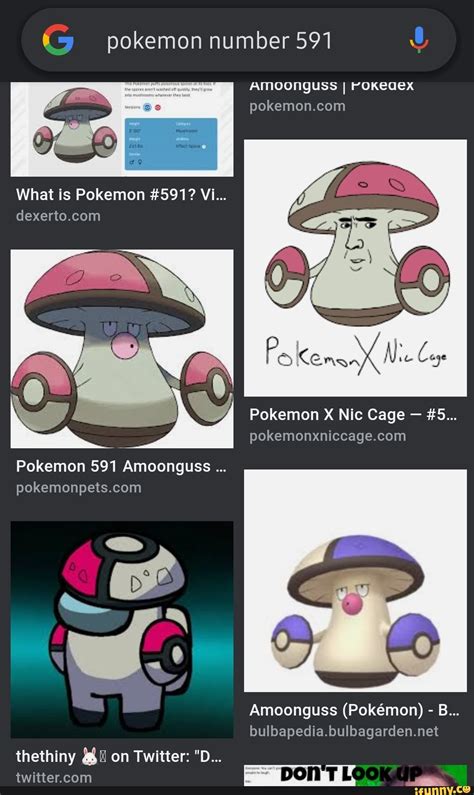
Task: Visit the pokemonpets.com source link
Action: (79, 488)
